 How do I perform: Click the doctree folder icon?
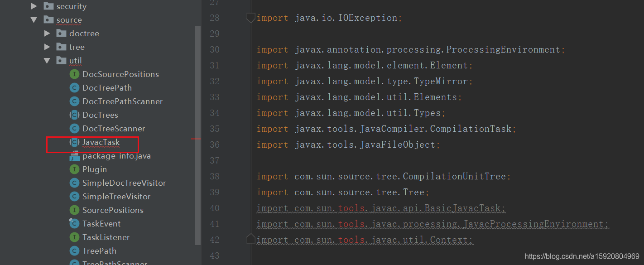pos(61,34)
